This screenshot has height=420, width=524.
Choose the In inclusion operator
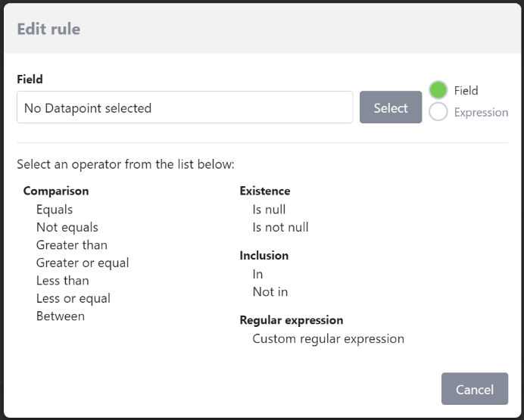[257, 274]
